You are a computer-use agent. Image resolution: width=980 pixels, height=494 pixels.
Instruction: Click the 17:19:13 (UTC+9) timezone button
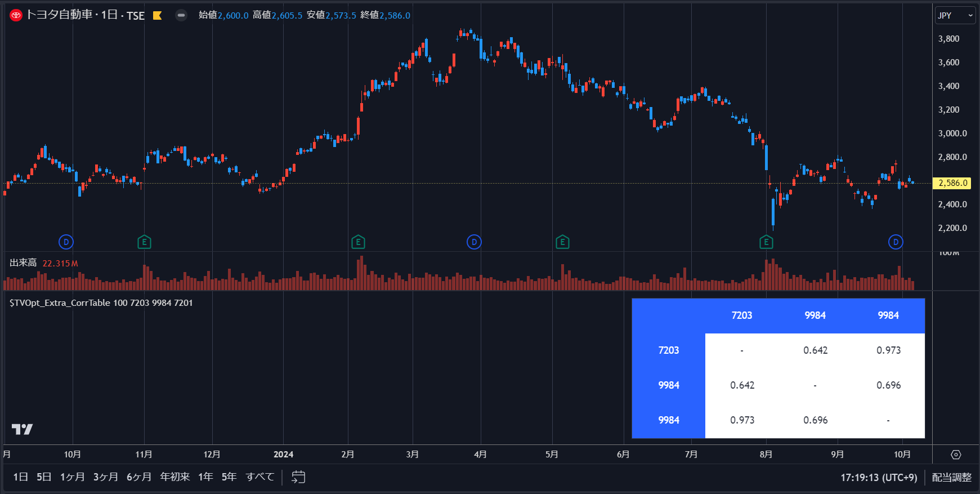point(879,478)
